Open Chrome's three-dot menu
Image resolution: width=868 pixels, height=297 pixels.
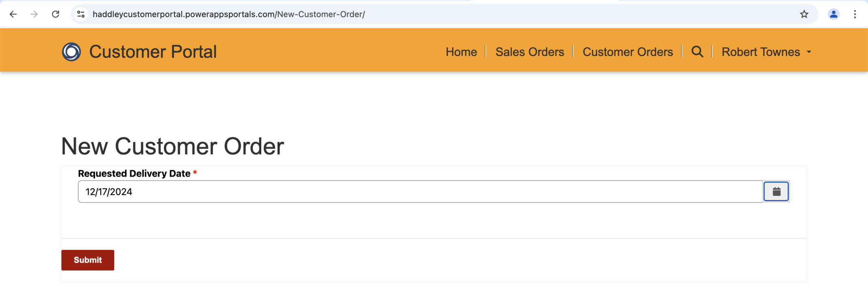(855, 14)
